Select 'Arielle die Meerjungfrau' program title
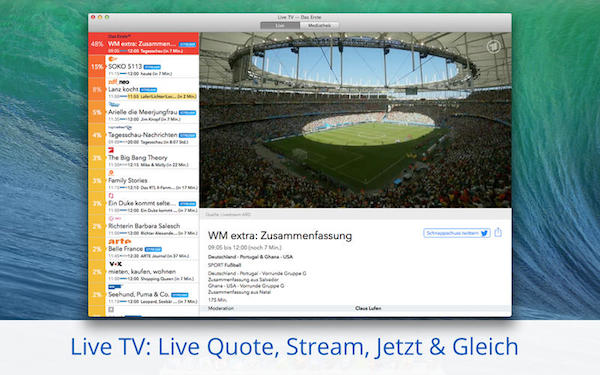Image resolution: width=600 pixels, height=375 pixels. point(142,112)
